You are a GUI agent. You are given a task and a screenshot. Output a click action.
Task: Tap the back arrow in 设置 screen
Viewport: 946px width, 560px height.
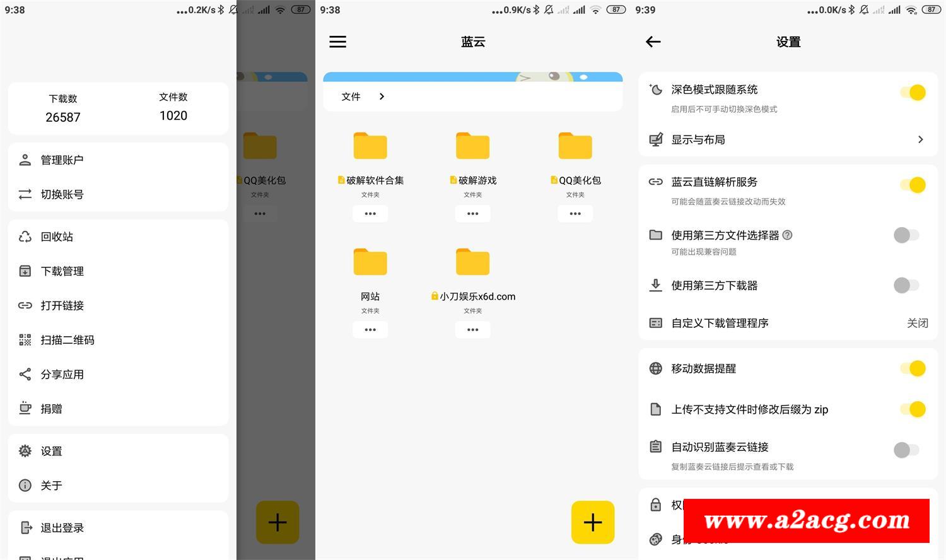click(653, 42)
